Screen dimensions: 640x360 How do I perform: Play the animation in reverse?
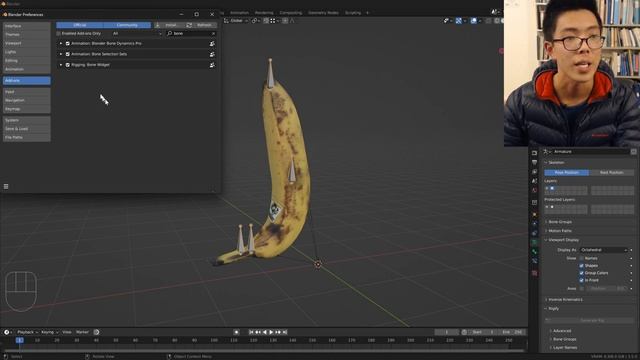(264, 332)
